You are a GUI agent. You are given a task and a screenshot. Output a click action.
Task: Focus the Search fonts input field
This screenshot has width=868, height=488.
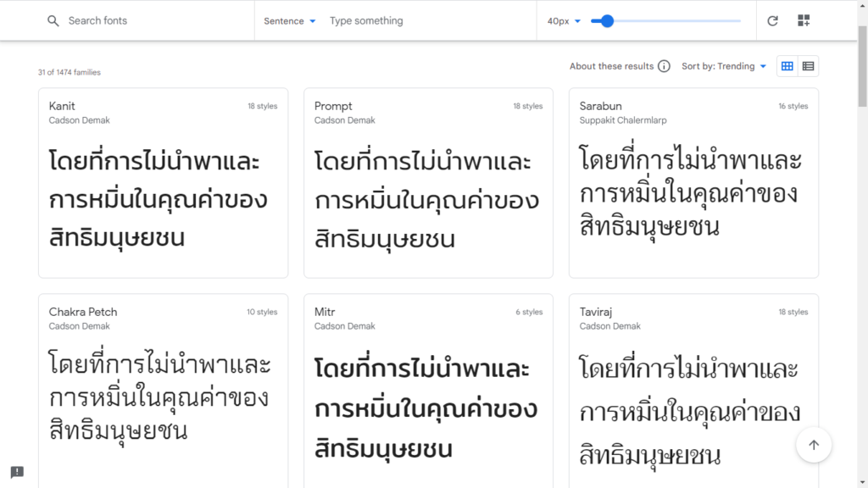pyautogui.click(x=153, y=21)
